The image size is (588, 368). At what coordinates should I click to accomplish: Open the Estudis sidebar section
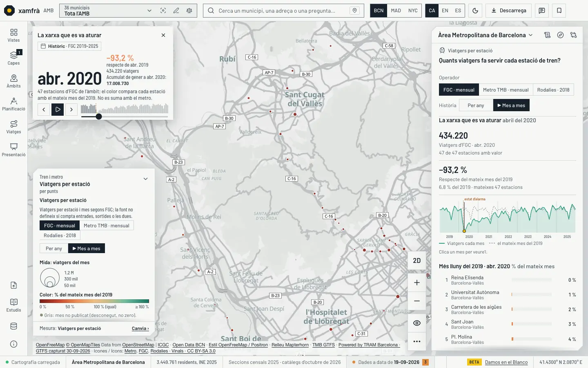pyautogui.click(x=13, y=305)
